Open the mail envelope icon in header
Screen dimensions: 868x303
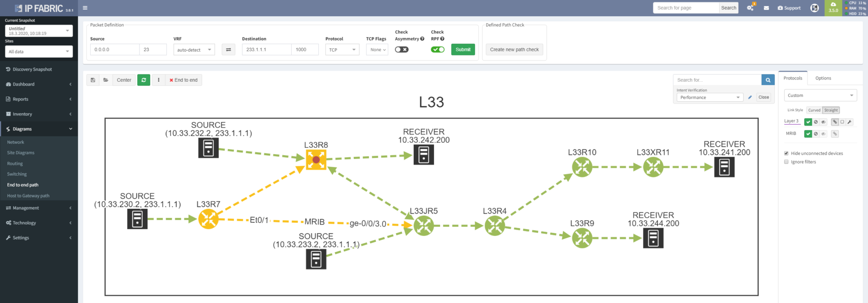click(766, 8)
